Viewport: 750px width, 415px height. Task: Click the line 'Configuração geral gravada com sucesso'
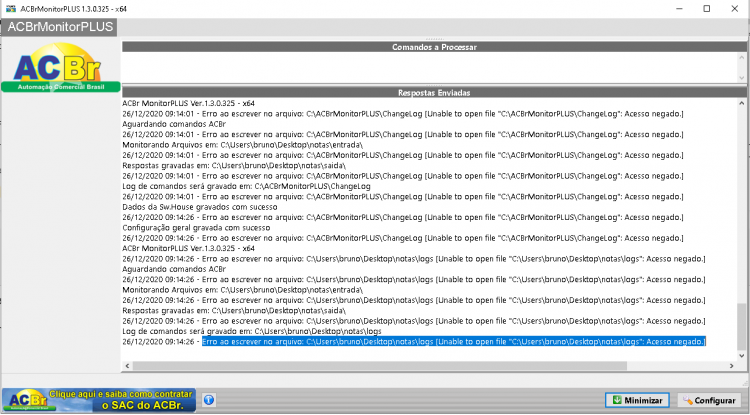coord(196,228)
